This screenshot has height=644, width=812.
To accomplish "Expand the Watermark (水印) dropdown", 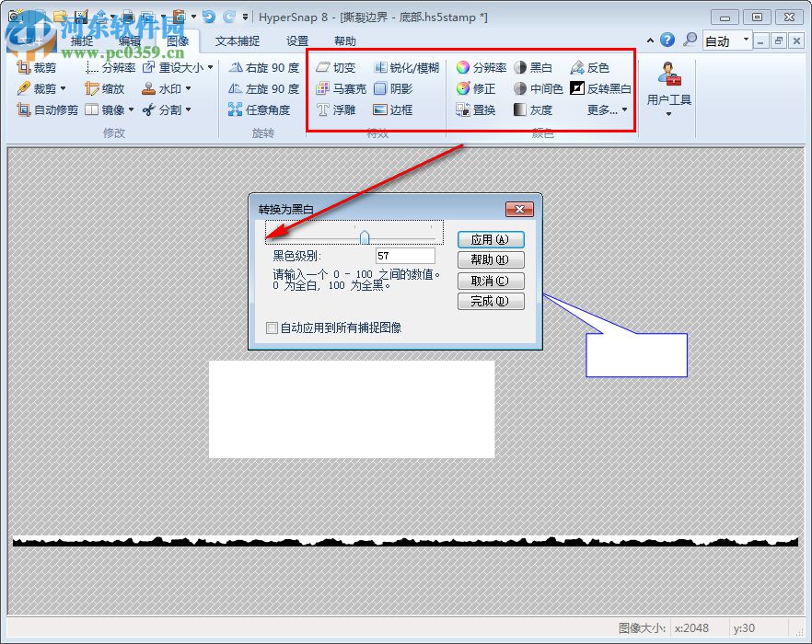I will tap(188, 89).
